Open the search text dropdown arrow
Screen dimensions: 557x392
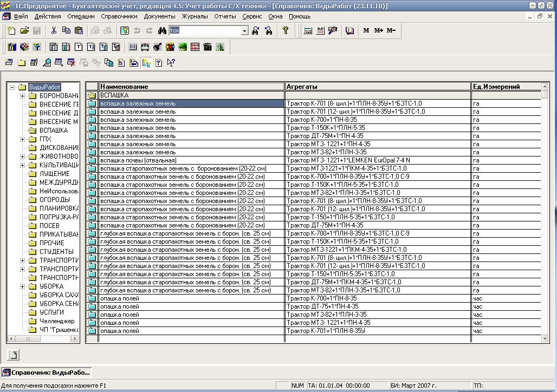tap(244, 31)
